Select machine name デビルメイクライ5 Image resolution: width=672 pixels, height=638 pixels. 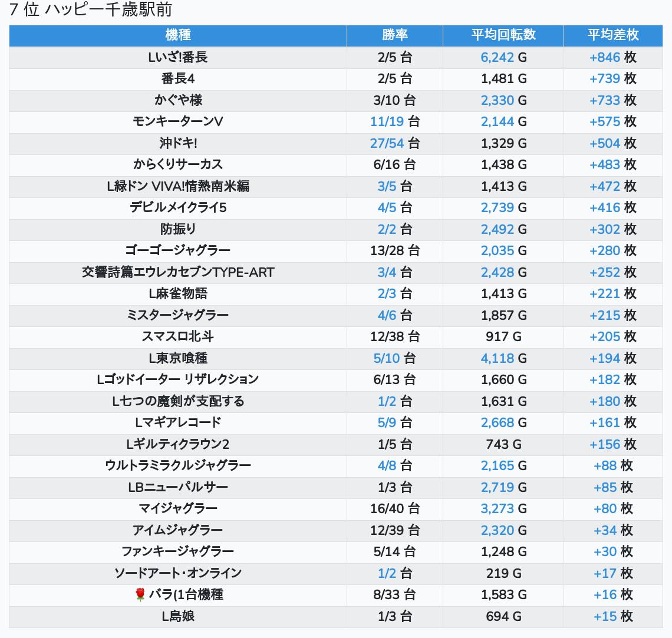tap(178, 208)
